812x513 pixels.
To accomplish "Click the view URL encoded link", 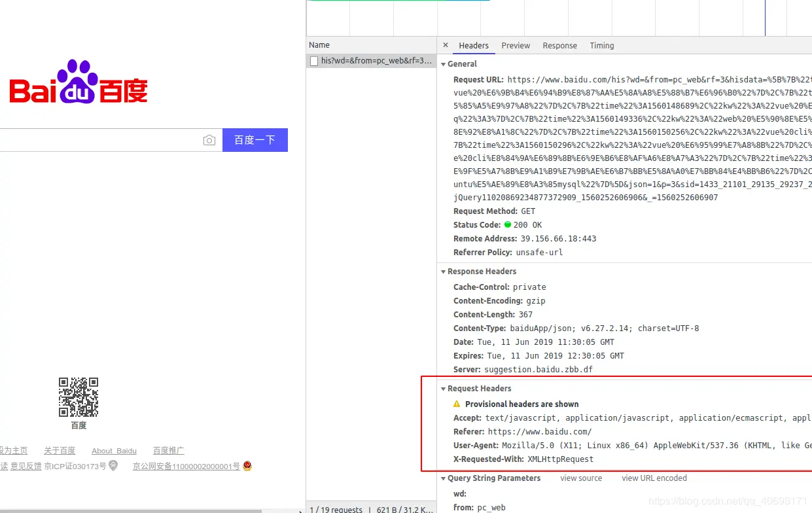I will tap(654, 478).
